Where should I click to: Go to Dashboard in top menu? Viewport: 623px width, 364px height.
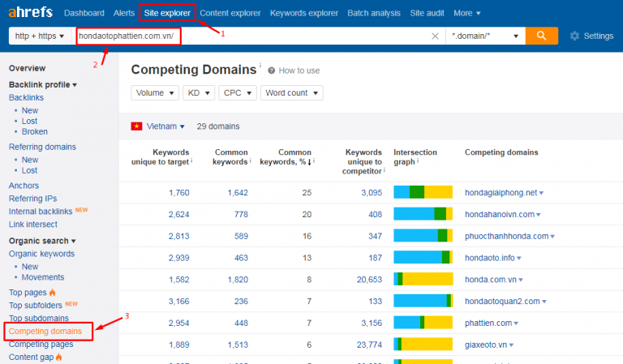[84, 13]
